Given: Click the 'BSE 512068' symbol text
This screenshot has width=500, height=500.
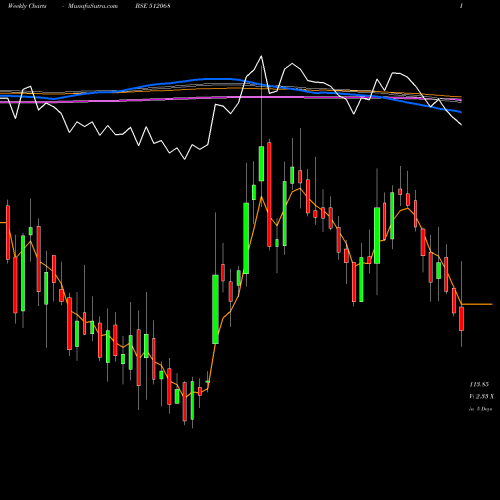Looking at the screenshot, I should [x=153, y=6].
